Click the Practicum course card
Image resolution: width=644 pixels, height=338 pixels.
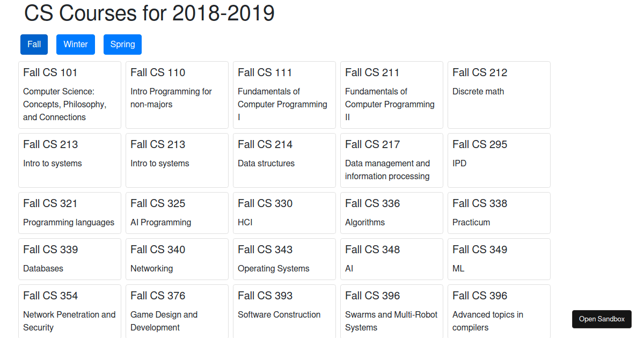click(x=499, y=213)
